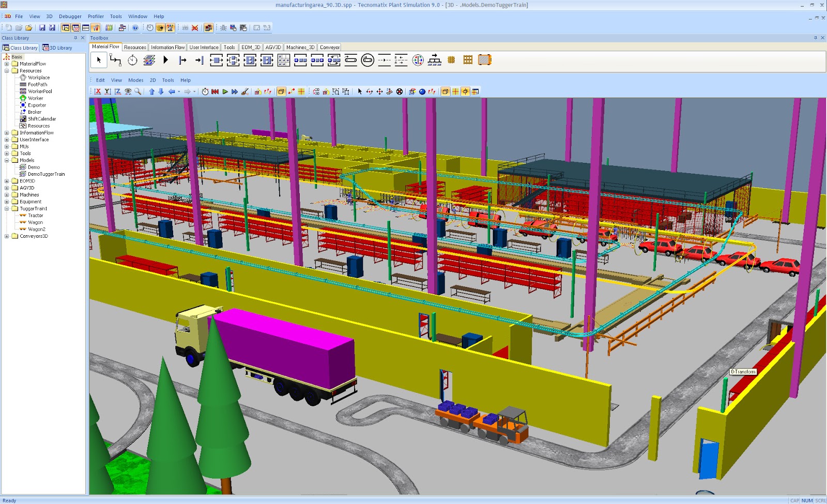Open the Debugger menu
This screenshot has width=827, height=504.
[x=70, y=16]
